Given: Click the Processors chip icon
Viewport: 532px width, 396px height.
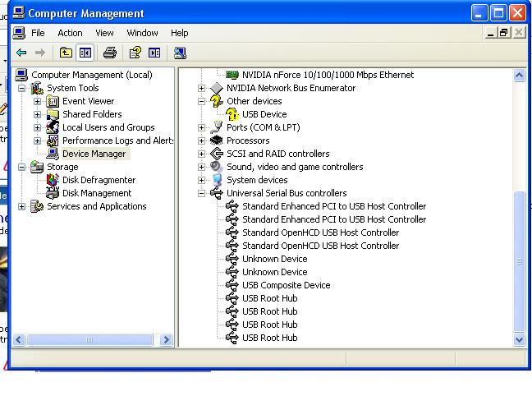Looking at the screenshot, I should click(217, 140).
